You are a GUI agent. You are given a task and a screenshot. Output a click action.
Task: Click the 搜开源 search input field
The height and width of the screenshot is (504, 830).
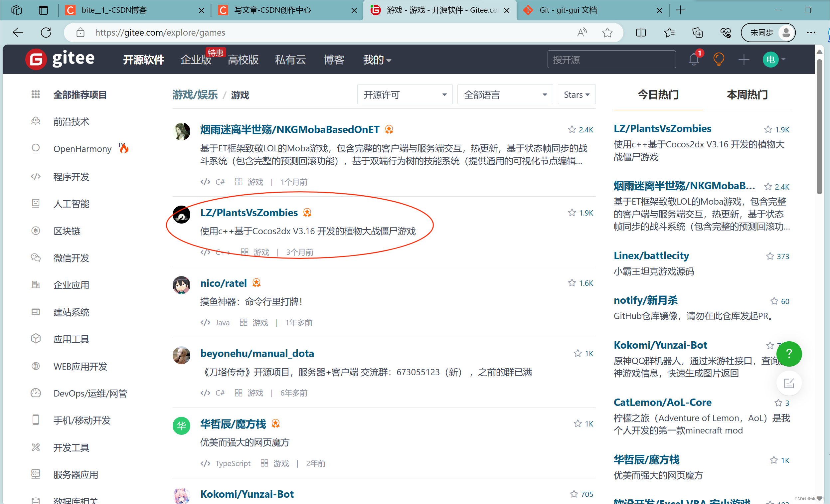click(611, 60)
